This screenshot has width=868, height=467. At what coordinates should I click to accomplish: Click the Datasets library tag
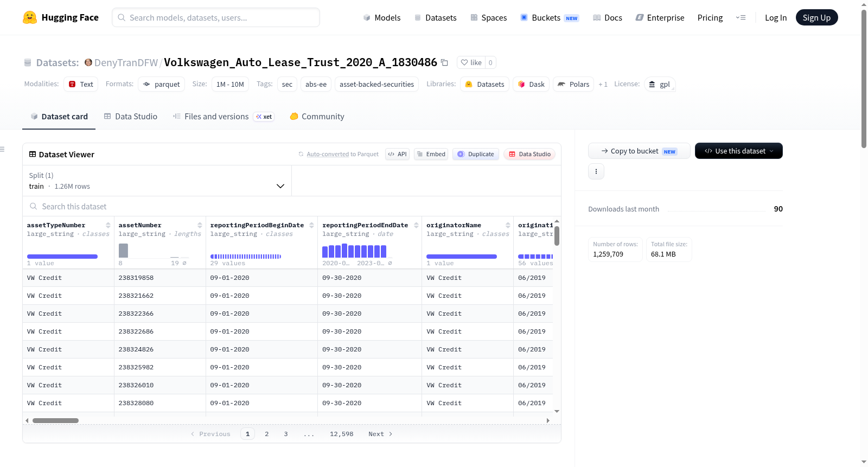pyautogui.click(x=484, y=84)
